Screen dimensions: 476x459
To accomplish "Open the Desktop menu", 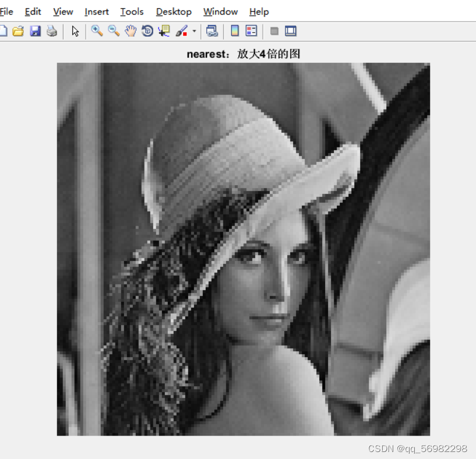I will point(174,12).
